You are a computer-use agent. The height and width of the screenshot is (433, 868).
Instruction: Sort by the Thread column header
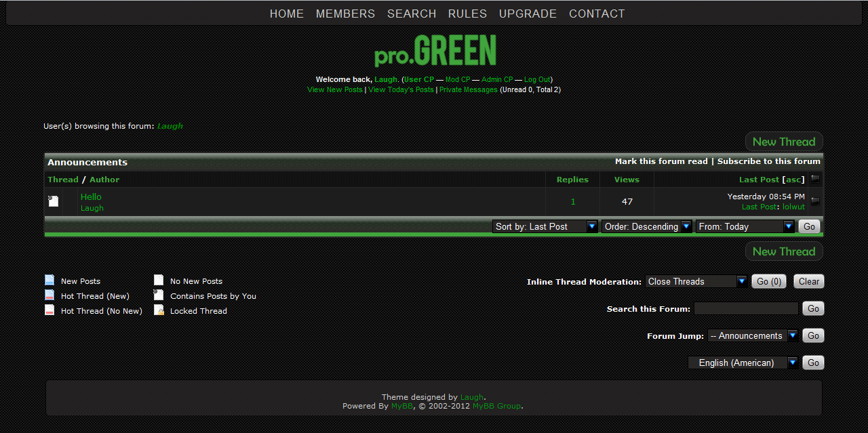(x=63, y=180)
